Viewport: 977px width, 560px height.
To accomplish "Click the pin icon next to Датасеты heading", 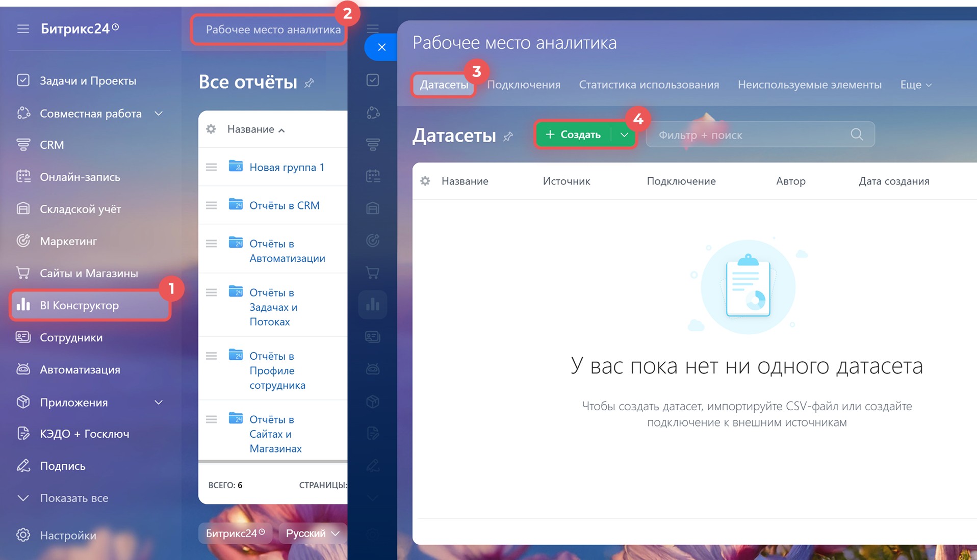I will (x=508, y=137).
